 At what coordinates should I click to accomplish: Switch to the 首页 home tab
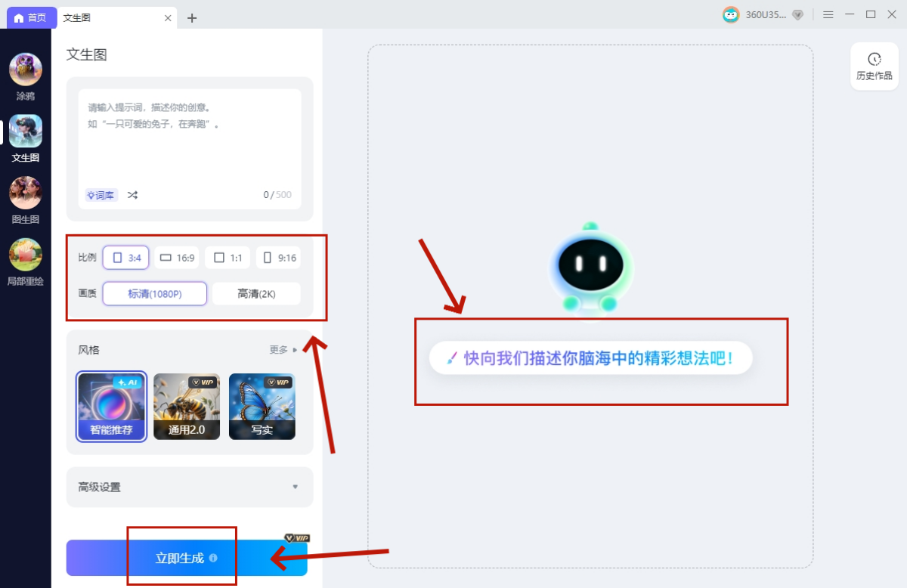click(x=30, y=17)
